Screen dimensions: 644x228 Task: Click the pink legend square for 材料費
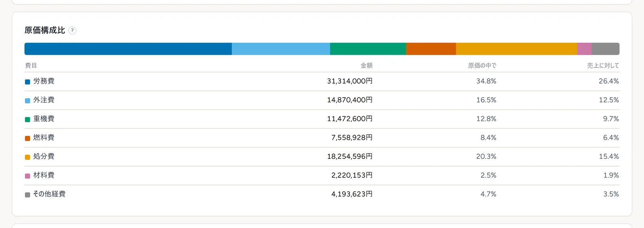tap(27, 176)
